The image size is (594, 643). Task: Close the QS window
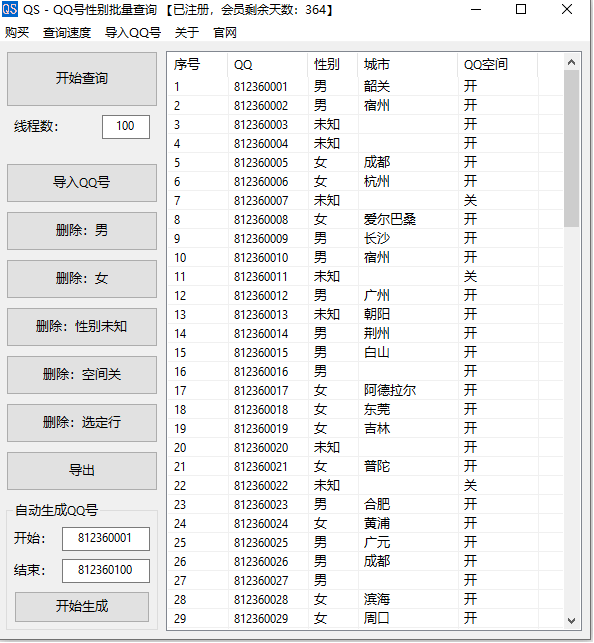pyautogui.click(x=567, y=9)
